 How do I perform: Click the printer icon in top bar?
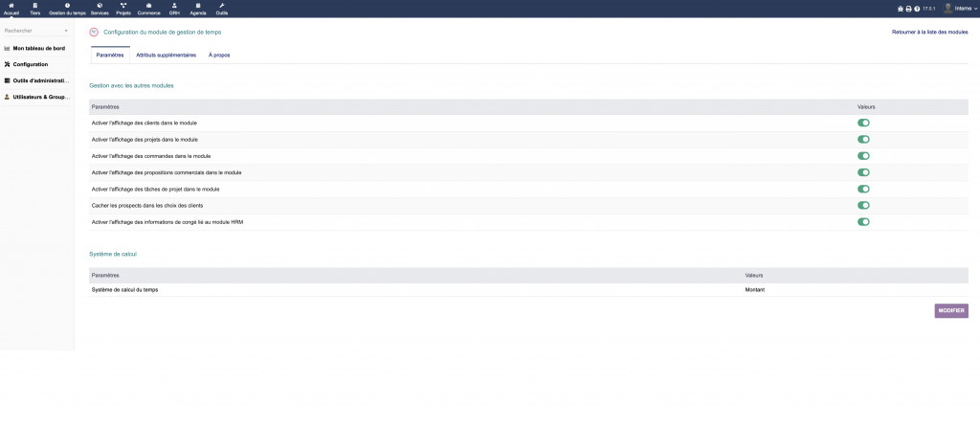tap(909, 9)
